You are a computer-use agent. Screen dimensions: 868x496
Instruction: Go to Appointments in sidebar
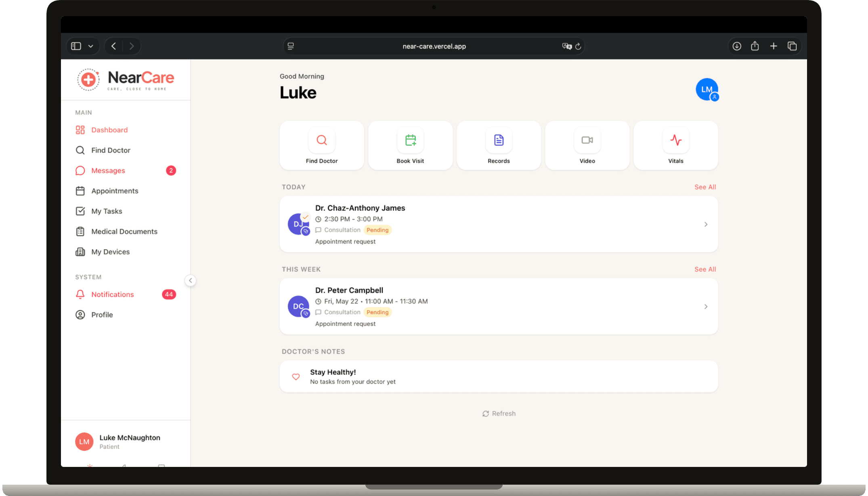click(x=126, y=191)
